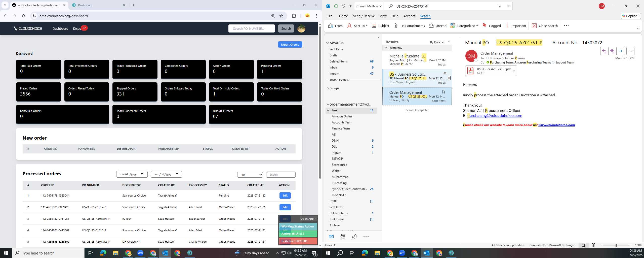Click the Processed orders search field
Viewport: 644px width, 258px height.
point(281,175)
